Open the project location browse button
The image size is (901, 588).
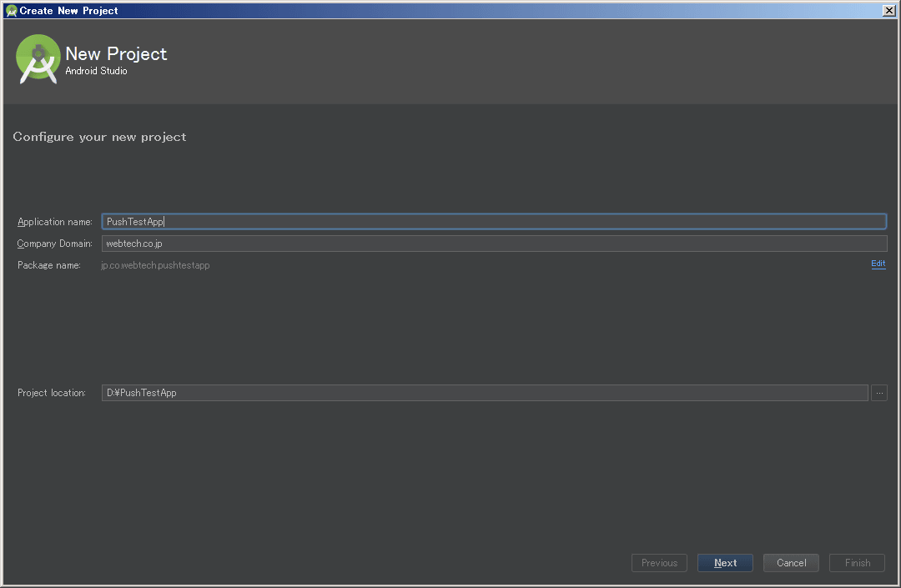[x=879, y=393]
